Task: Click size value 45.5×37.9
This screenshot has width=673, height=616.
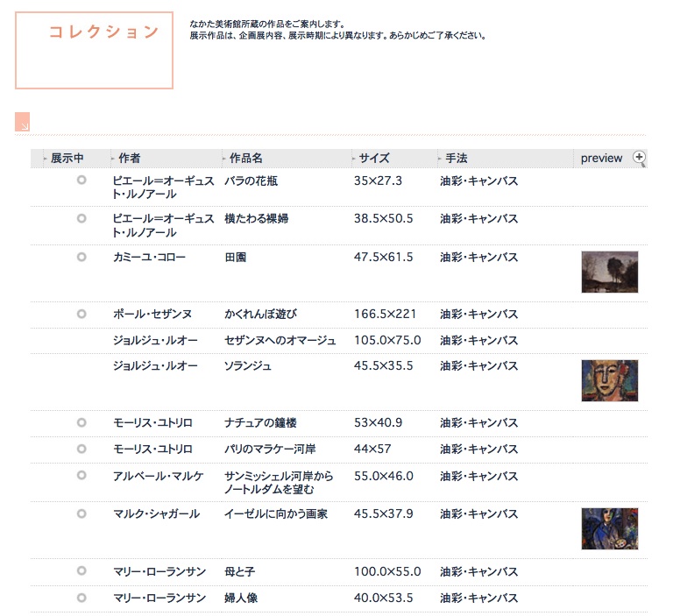Action: click(x=383, y=513)
